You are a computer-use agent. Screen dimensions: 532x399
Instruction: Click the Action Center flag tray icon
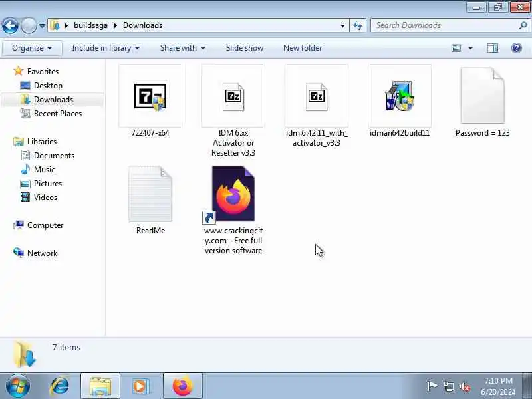pos(432,386)
